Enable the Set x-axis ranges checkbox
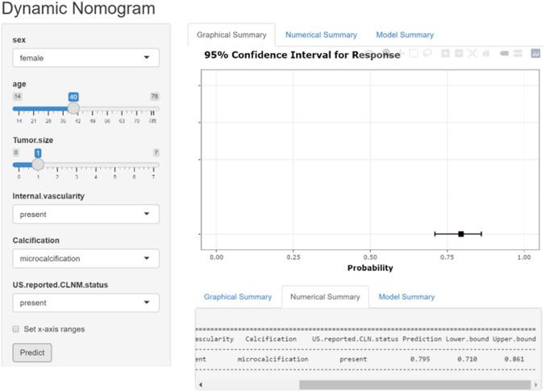The height and width of the screenshot is (392, 545). click(x=16, y=329)
